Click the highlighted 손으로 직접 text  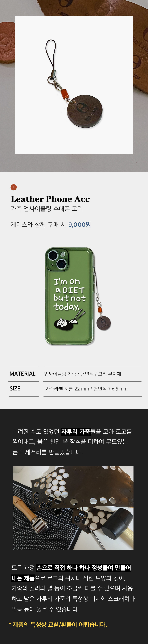click(51, 568)
